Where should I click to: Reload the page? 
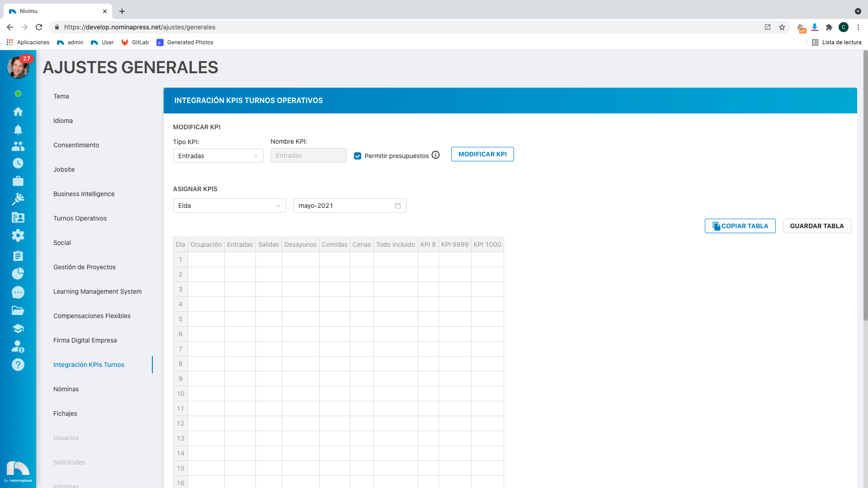[x=39, y=27]
